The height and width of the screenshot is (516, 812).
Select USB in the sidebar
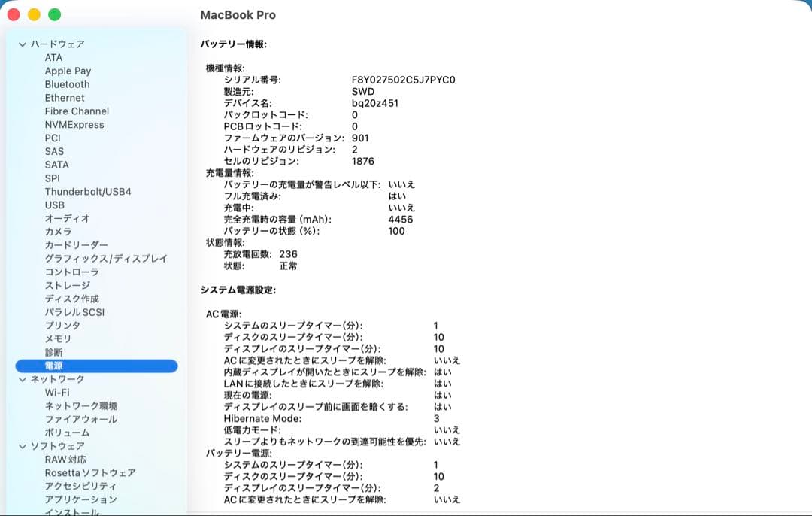[x=54, y=205]
